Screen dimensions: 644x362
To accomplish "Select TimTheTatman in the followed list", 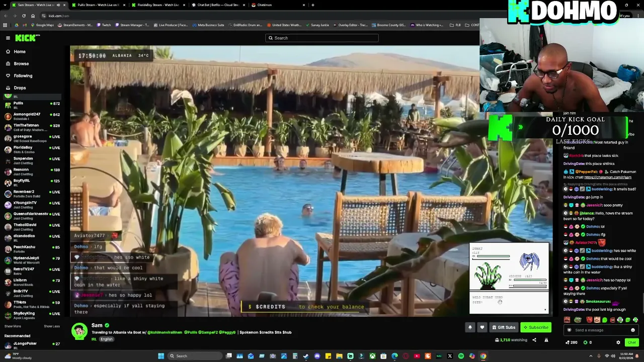I will click(x=32, y=127).
